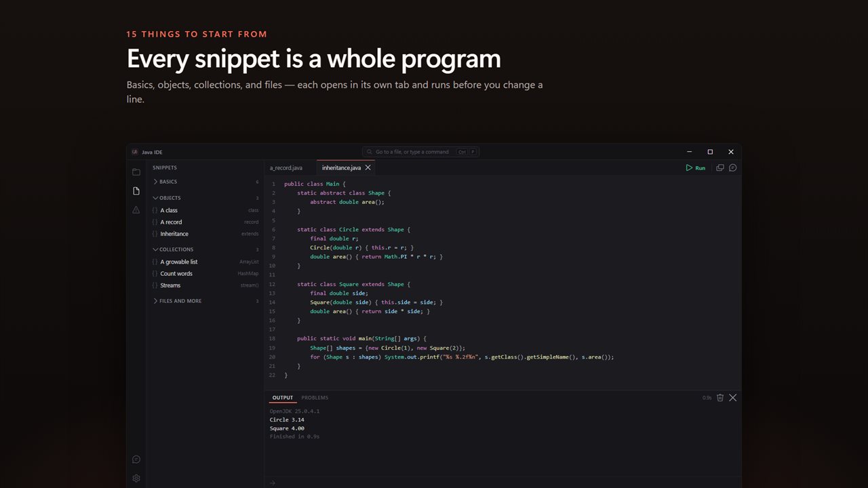Viewport: 868px width, 488px height.
Task: Click the 'OpenJDK 25.0.4.1' output line
Action: (x=294, y=411)
